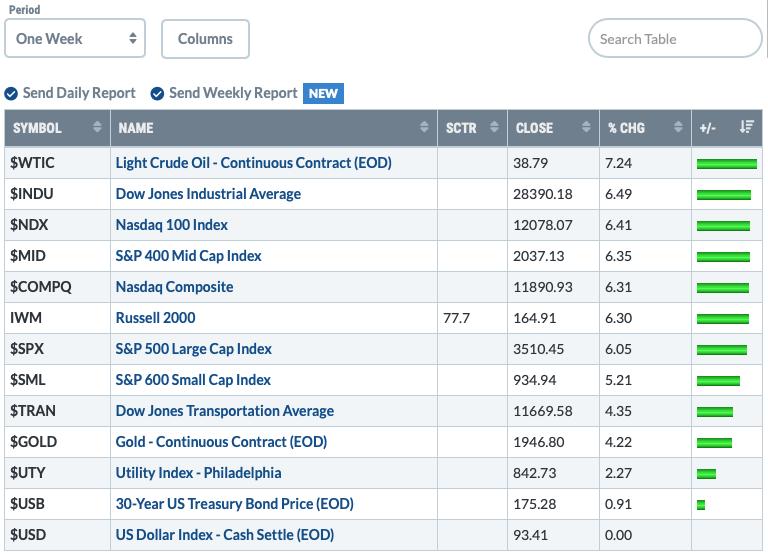768x555 pixels.
Task: Sort table by SCTR column arrows
Action: [494, 127]
